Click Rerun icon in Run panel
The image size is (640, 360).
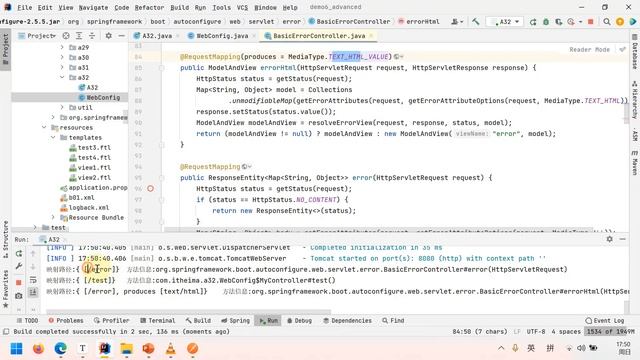19,253
